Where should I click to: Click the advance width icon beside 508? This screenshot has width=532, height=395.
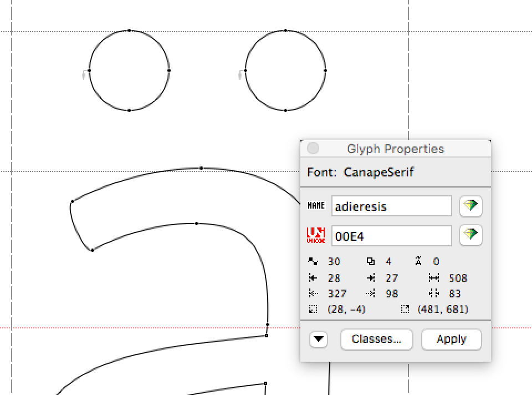click(x=433, y=278)
